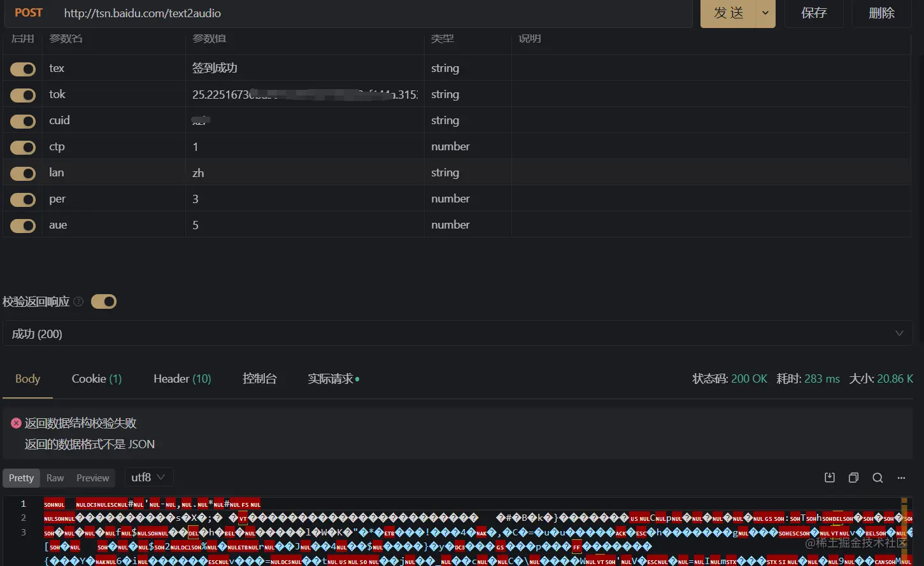Open ctp type number selector
Viewport: 924px width, 566px height.
pos(467,146)
